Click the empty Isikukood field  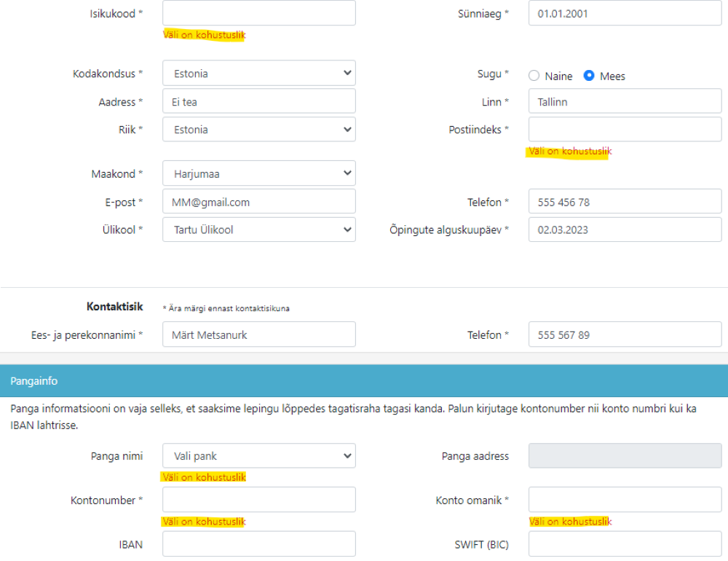pyautogui.click(x=258, y=13)
